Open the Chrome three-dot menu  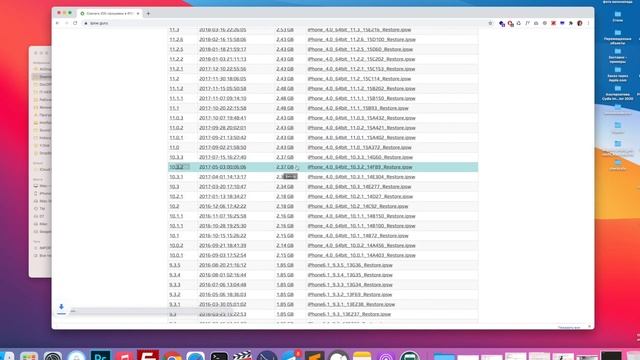[588, 23]
